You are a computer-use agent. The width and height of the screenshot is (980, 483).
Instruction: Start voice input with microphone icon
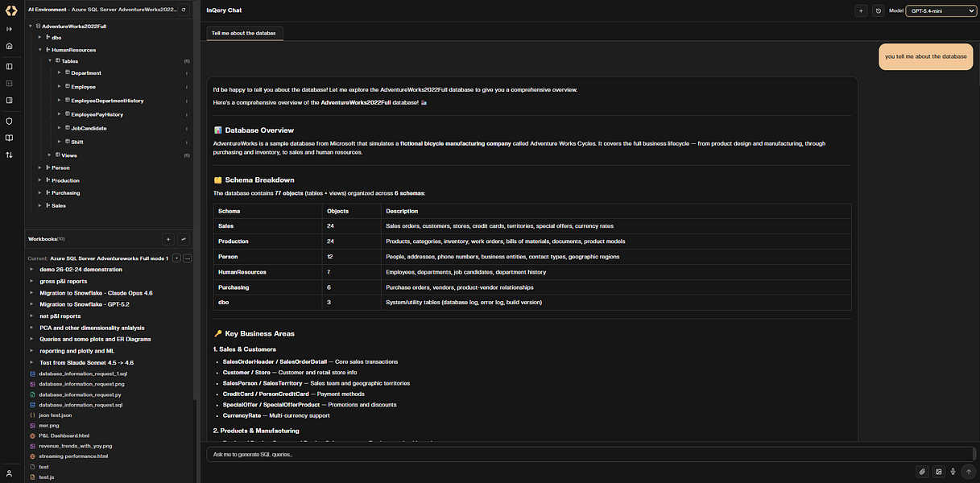point(953,472)
